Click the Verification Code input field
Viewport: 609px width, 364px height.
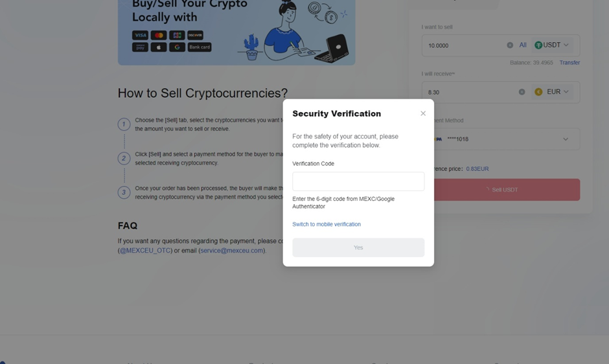[x=358, y=181]
